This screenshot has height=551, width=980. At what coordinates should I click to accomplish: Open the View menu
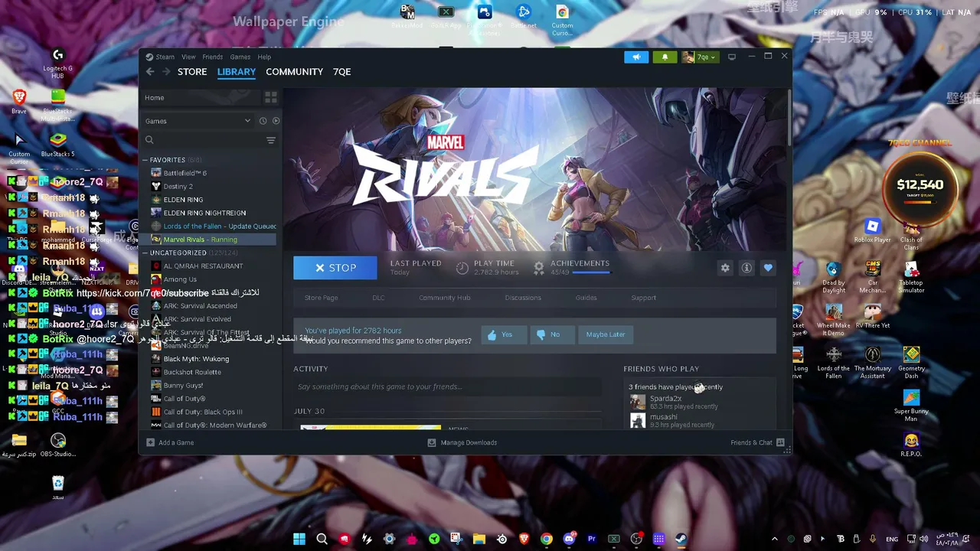(x=188, y=57)
